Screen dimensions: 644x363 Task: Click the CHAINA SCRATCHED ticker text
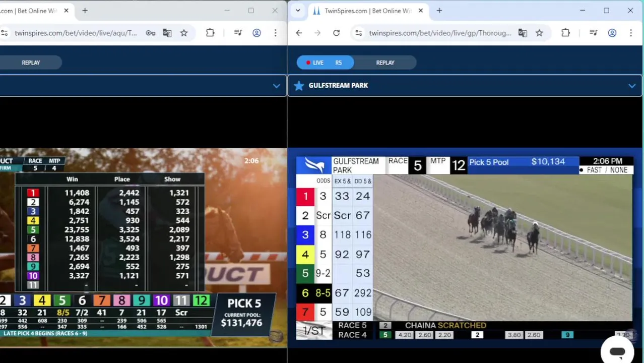coord(445,325)
